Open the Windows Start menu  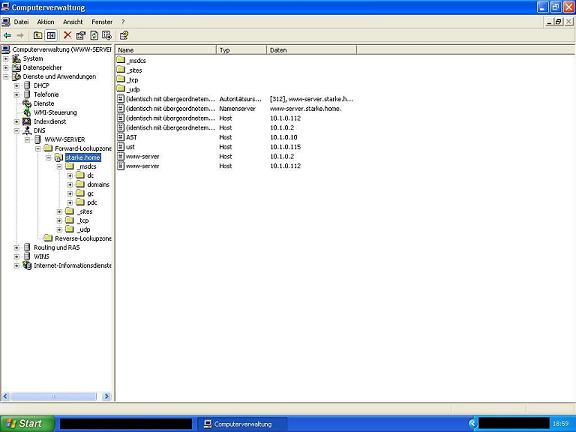tap(27, 424)
